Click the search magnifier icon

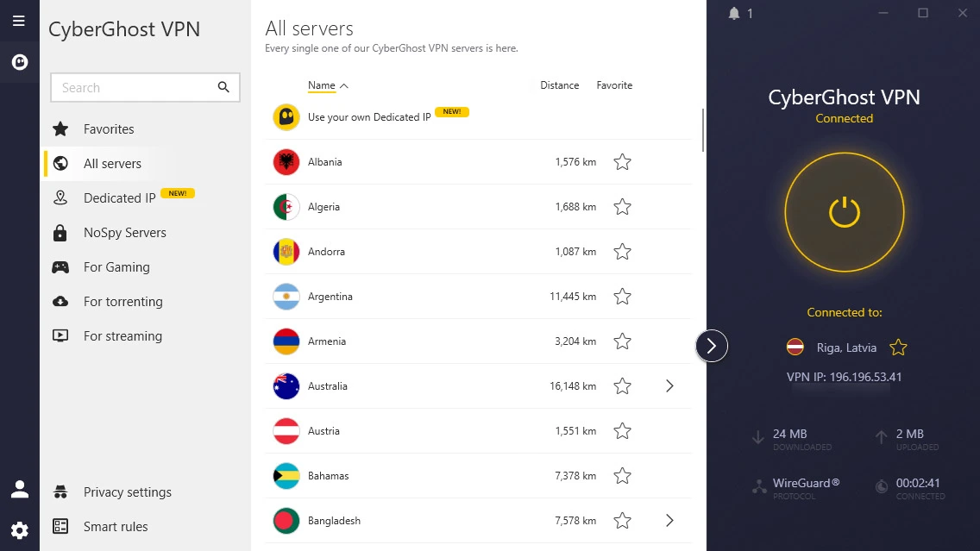click(x=223, y=87)
